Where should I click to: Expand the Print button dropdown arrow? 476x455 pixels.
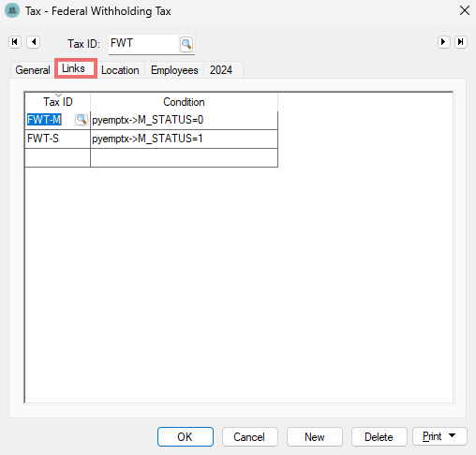click(x=452, y=435)
